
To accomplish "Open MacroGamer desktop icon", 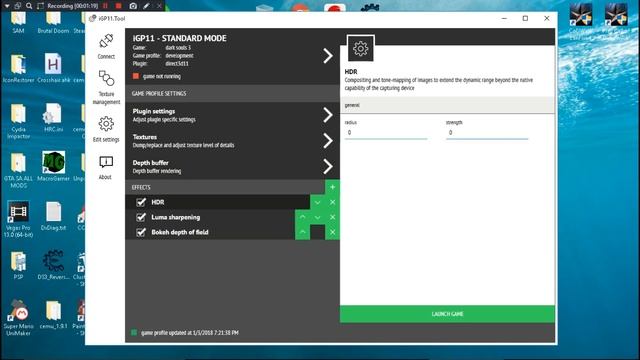I will coord(53,166).
